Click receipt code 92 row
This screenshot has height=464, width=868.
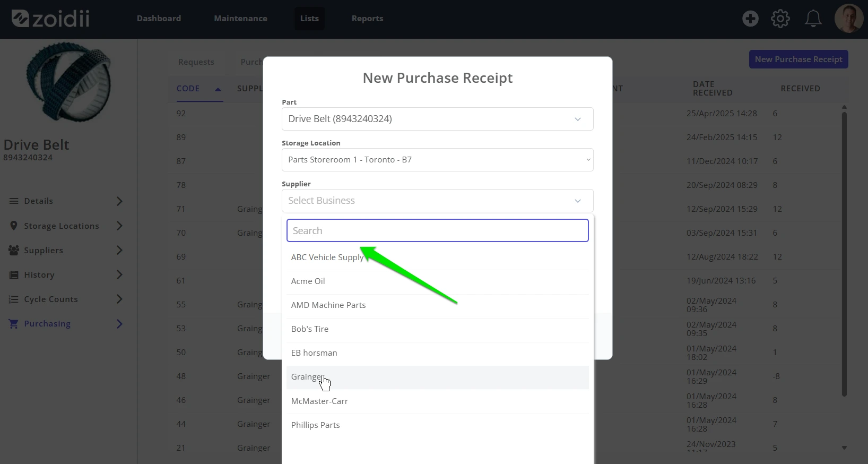[x=181, y=114]
